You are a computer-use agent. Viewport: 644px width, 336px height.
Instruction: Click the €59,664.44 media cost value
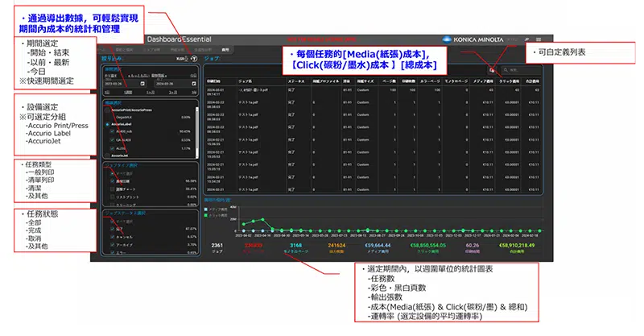(x=378, y=245)
